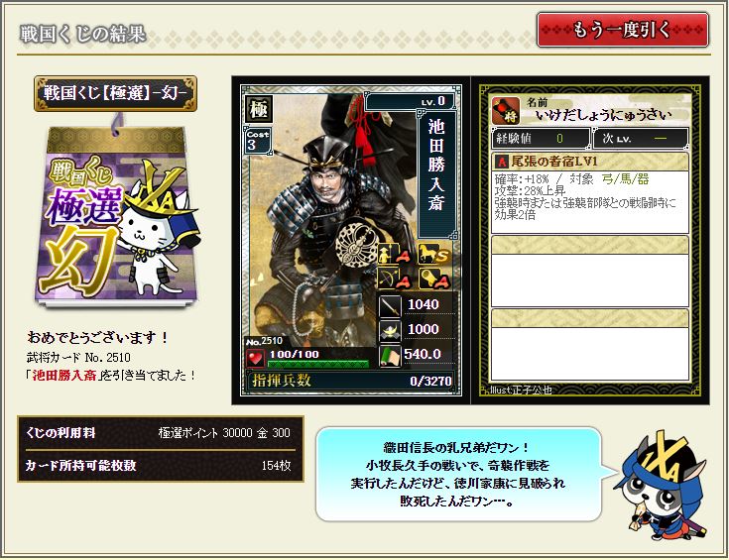729x560 pixels.
Task: Click the helmet defense stat icon
Action: pos(390,330)
